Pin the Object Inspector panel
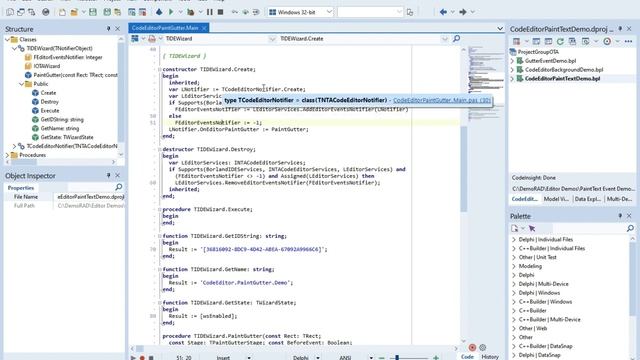Screen dimensions: 640x360 click(x=108, y=175)
